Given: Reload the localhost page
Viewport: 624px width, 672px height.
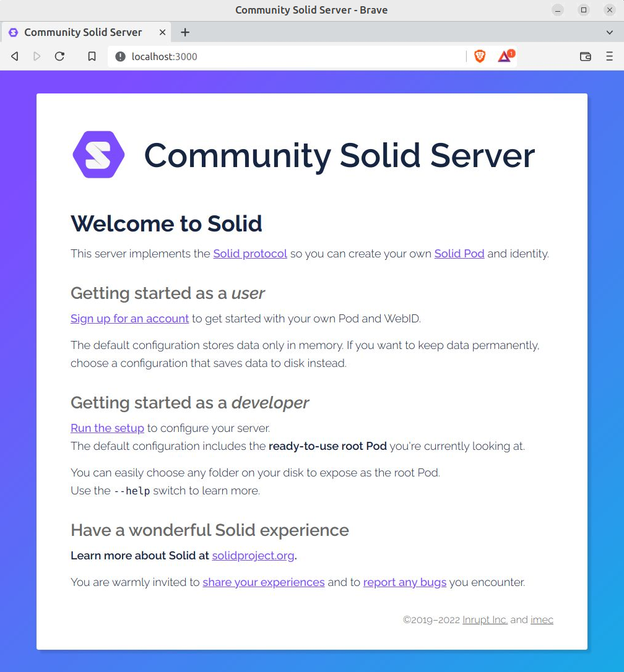Looking at the screenshot, I should click(59, 56).
